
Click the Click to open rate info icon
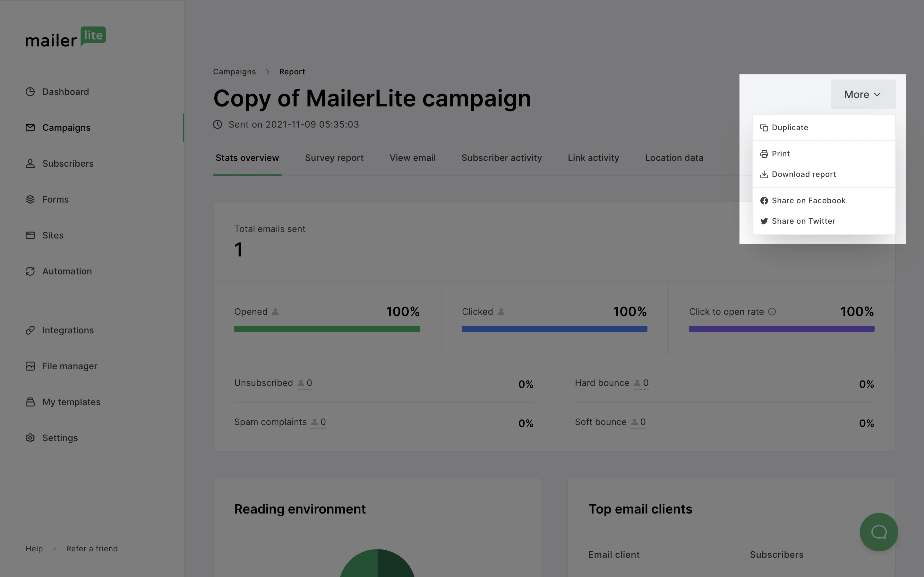pyautogui.click(x=772, y=312)
